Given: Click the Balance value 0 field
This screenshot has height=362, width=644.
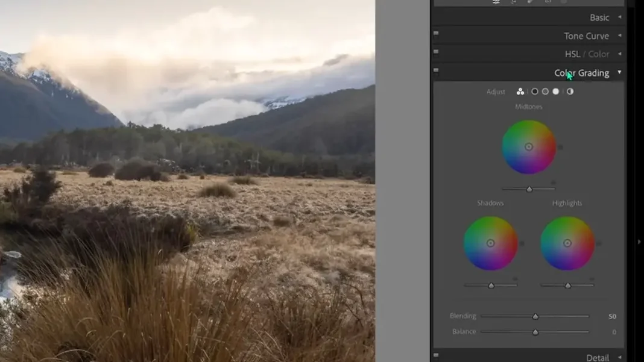Looking at the screenshot, I should 614,332.
